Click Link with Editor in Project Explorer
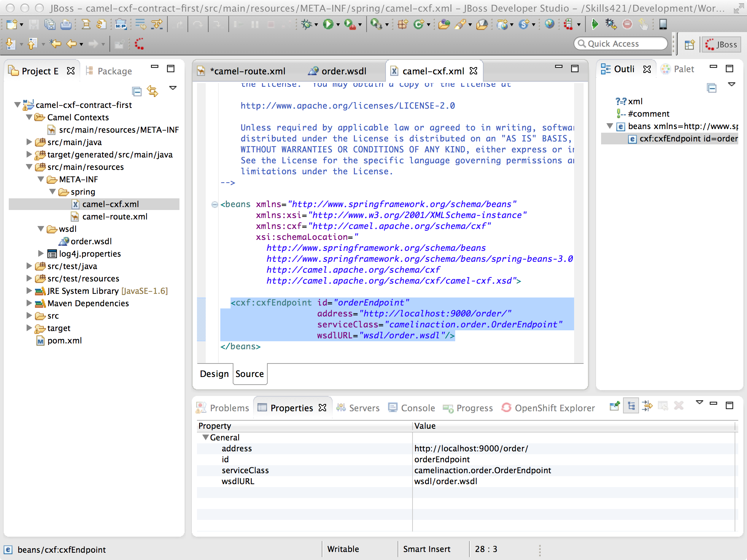Viewport: 747px width, 560px height. point(152,91)
